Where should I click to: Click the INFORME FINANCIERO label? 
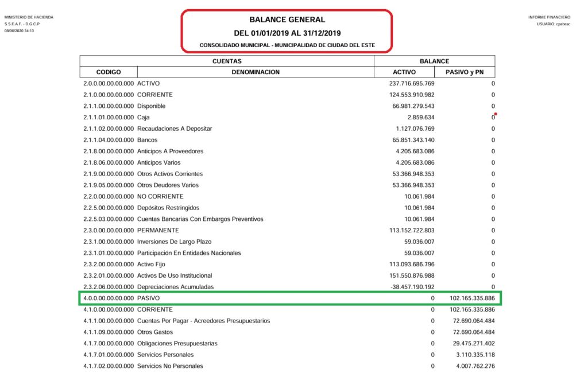(x=550, y=17)
